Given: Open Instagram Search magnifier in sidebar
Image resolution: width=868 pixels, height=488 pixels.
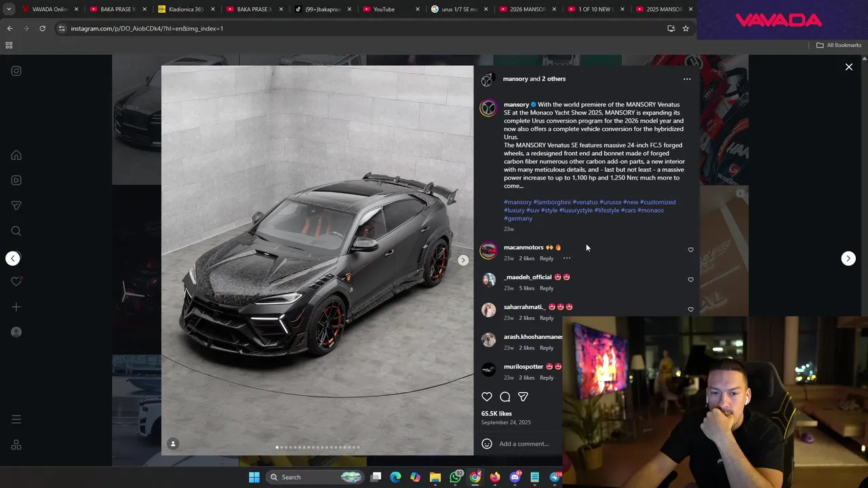Looking at the screenshot, I should pos(16,231).
